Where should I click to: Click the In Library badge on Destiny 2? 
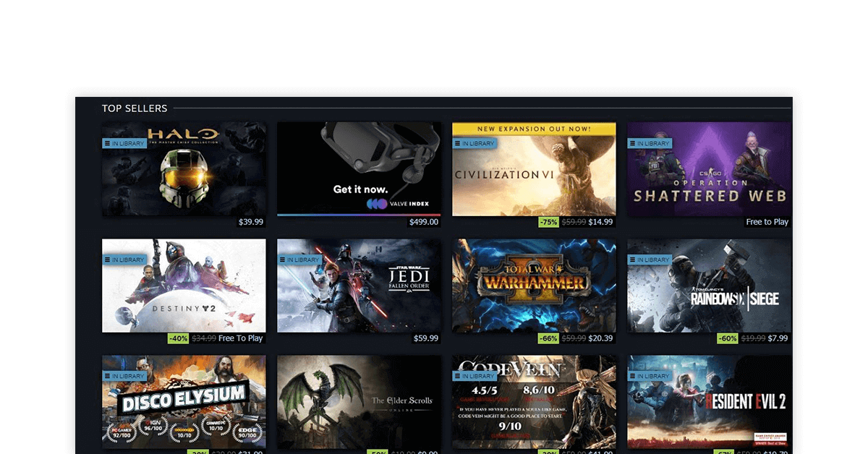coord(124,260)
